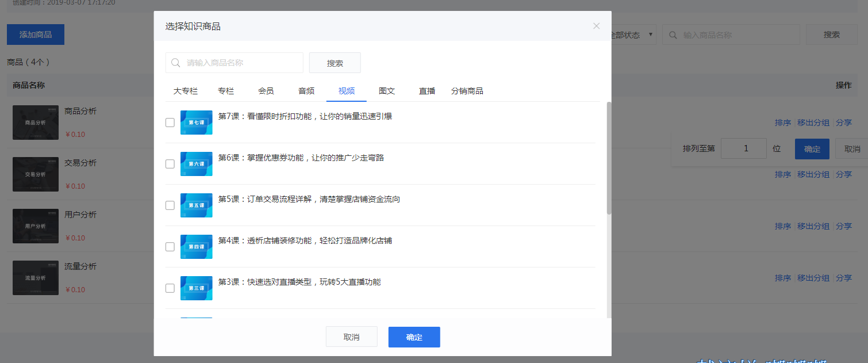
Task: Select the 第6课 优惠券功能 checkbox
Action: [x=170, y=164]
